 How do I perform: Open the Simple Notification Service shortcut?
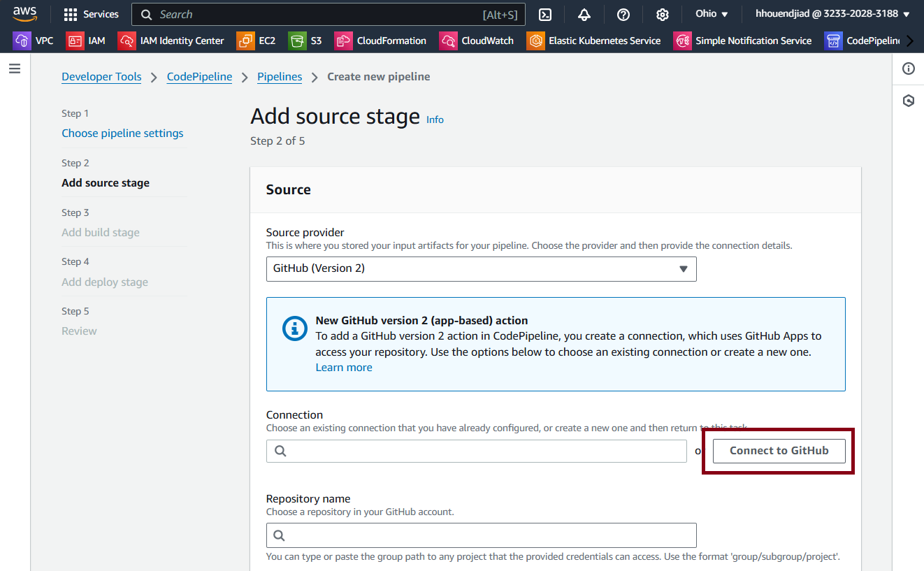pos(743,41)
